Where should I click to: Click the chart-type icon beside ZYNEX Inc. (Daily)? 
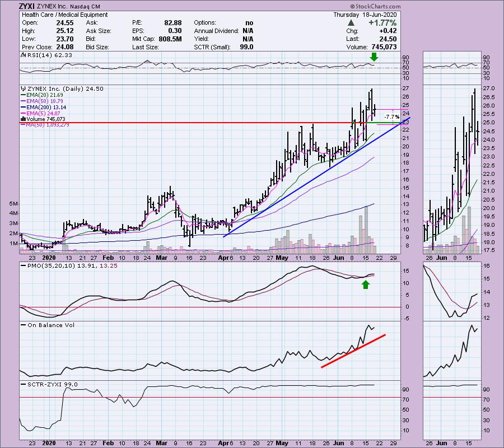[23, 88]
